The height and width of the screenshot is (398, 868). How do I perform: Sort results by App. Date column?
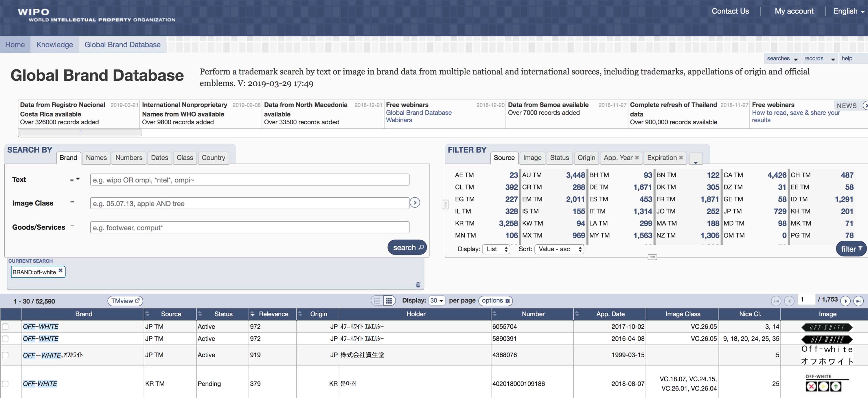pyautogui.click(x=577, y=314)
